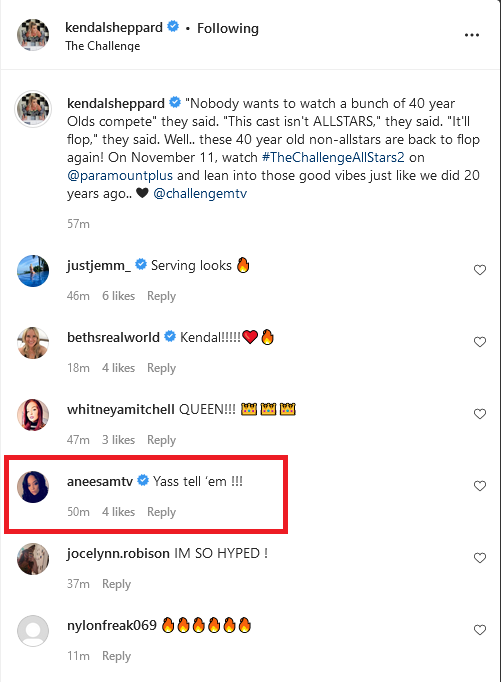This screenshot has height=682, width=501.
Task: Open justjemm_'s profile avatar
Action: point(33,271)
